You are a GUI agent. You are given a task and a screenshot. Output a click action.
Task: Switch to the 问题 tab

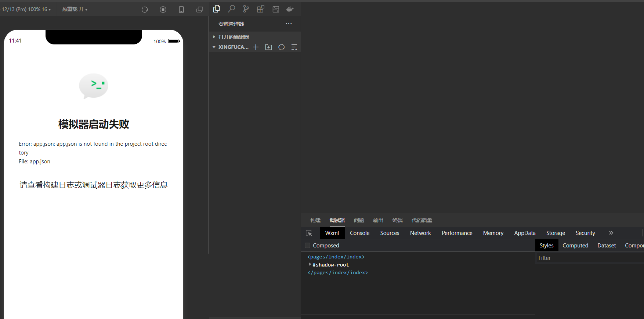(x=359, y=220)
